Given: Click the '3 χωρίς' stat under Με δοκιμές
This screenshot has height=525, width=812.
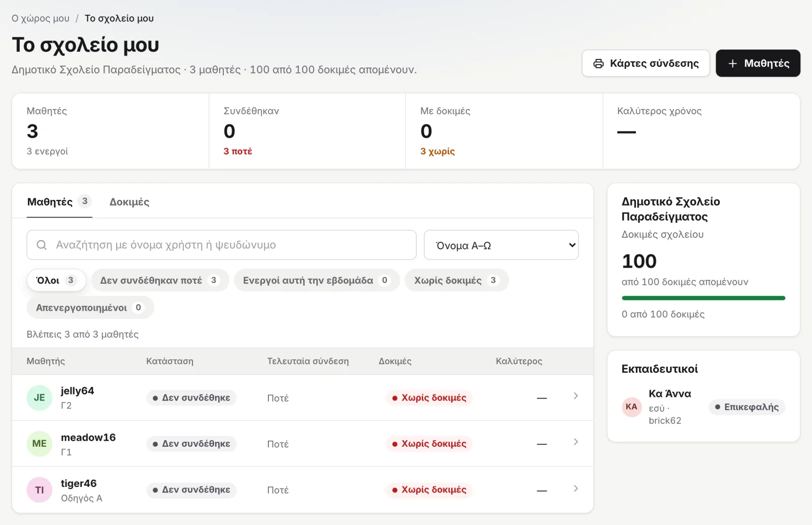Looking at the screenshot, I should tap(437, 151).
